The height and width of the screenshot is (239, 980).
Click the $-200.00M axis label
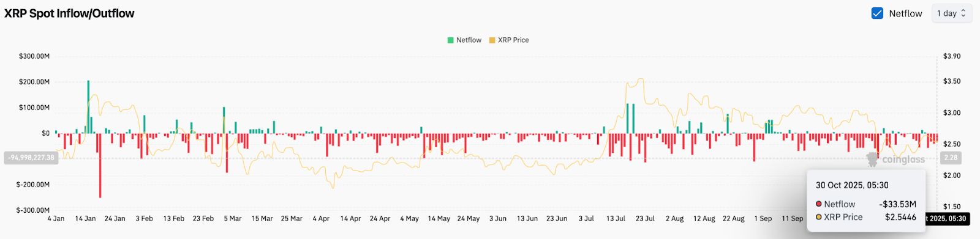(33, 185)
